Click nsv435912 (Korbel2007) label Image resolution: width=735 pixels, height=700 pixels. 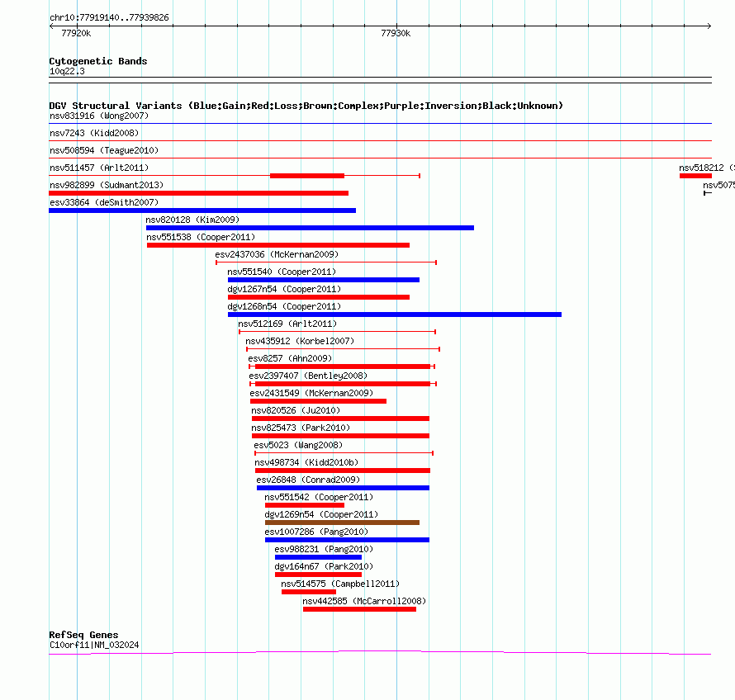point(300,341)
